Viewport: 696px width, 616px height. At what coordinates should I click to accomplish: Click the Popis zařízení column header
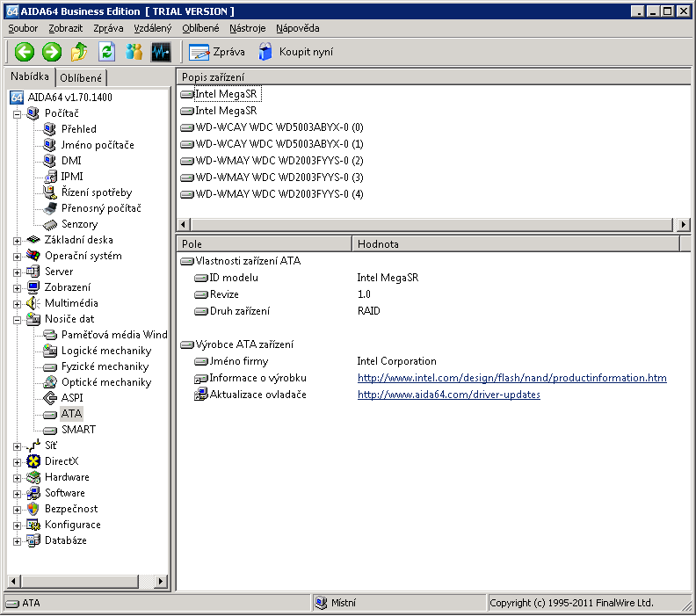433,77
